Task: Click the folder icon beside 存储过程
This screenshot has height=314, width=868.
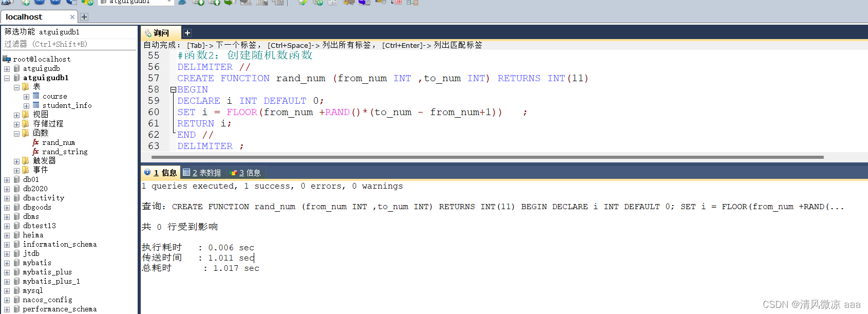Action: 26,124
